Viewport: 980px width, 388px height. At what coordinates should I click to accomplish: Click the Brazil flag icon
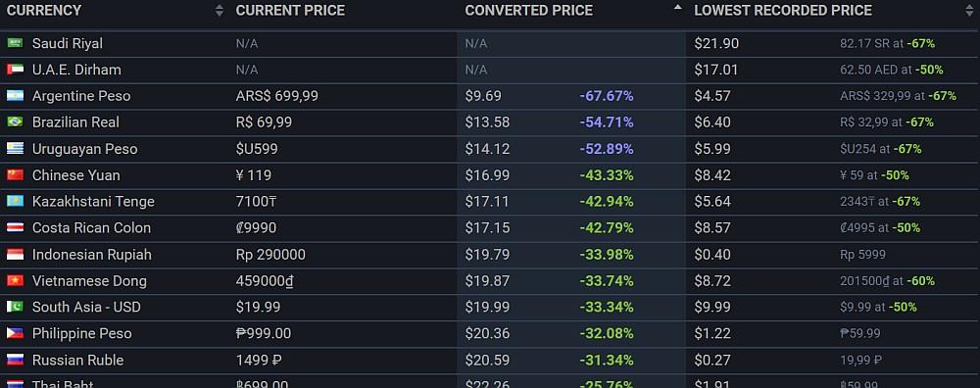15,121
